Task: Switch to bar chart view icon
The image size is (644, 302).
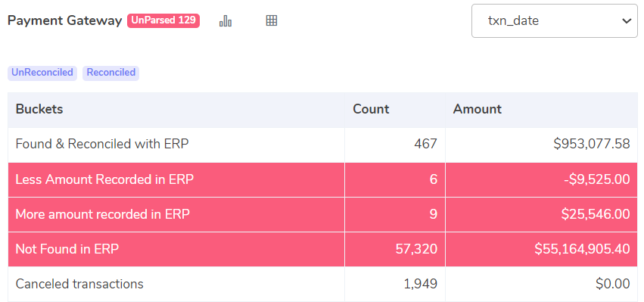Action: coord(226,20)
